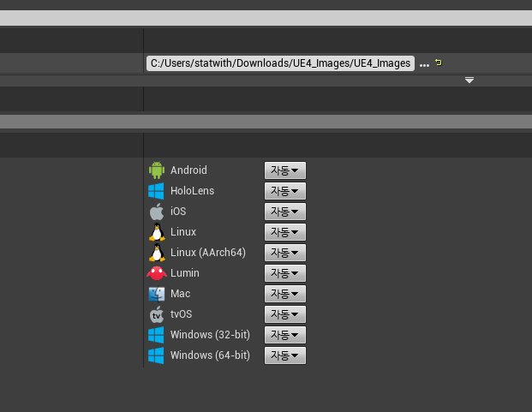Select the Windows (64-bit) label
This screenshot has height=412, width=532.
point(210,355)
